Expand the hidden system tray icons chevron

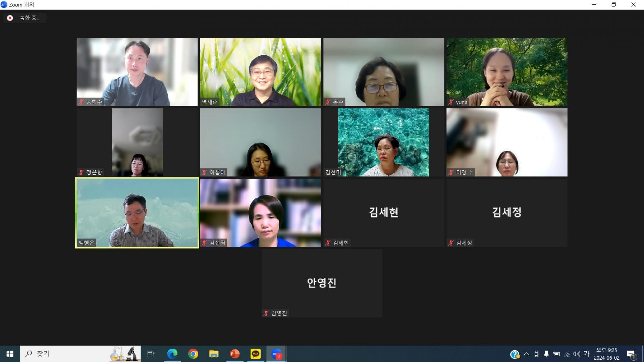coord(526,354)
